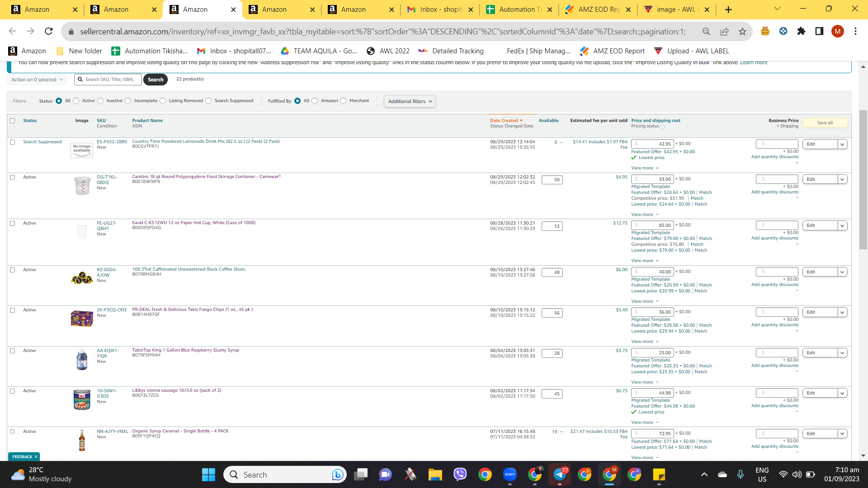Click Takis Fuego Chips product thumbnail

[82, 319]
